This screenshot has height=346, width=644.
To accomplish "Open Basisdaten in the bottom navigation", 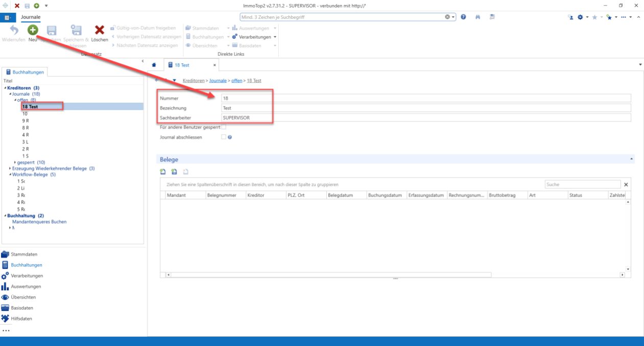I will pos(22,308).
